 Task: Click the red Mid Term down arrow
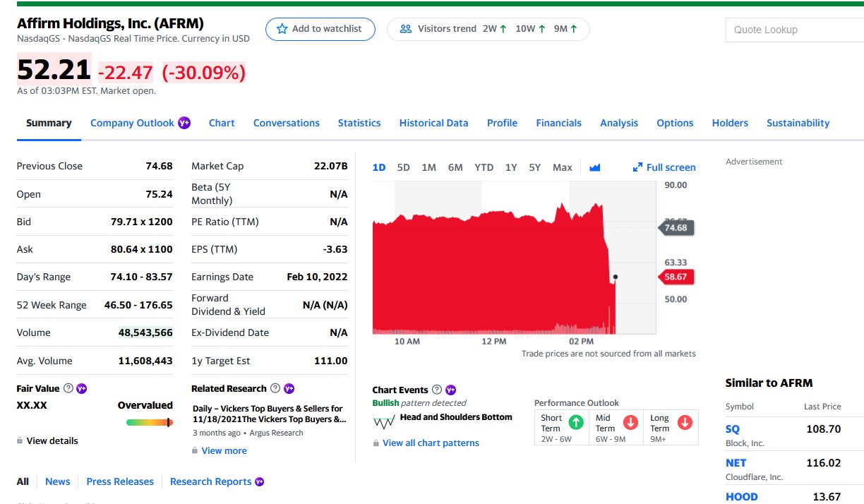630,422
